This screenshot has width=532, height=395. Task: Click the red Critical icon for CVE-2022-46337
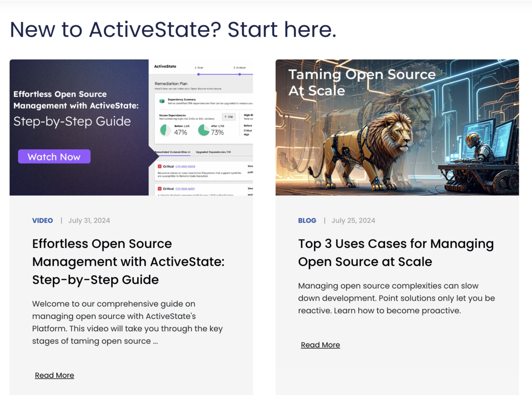pos(160,189)
